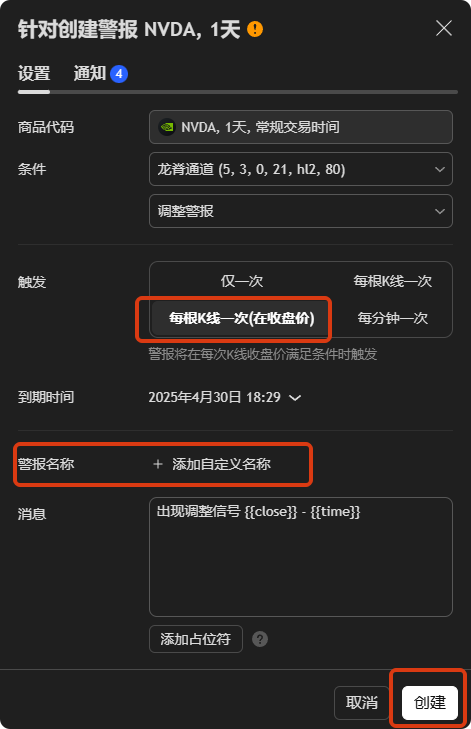Click the orange warning icon in title

point(255,29)
